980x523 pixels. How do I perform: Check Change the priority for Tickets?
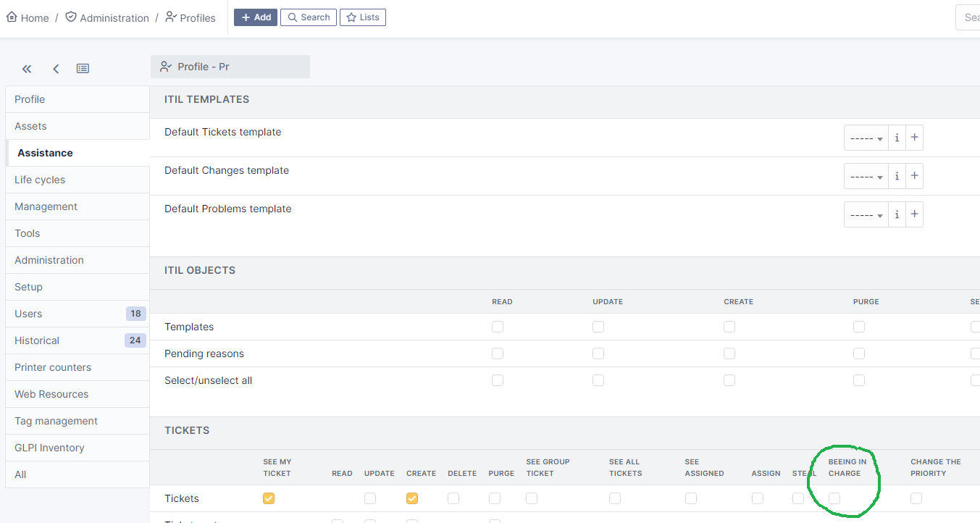click(916, 498)
